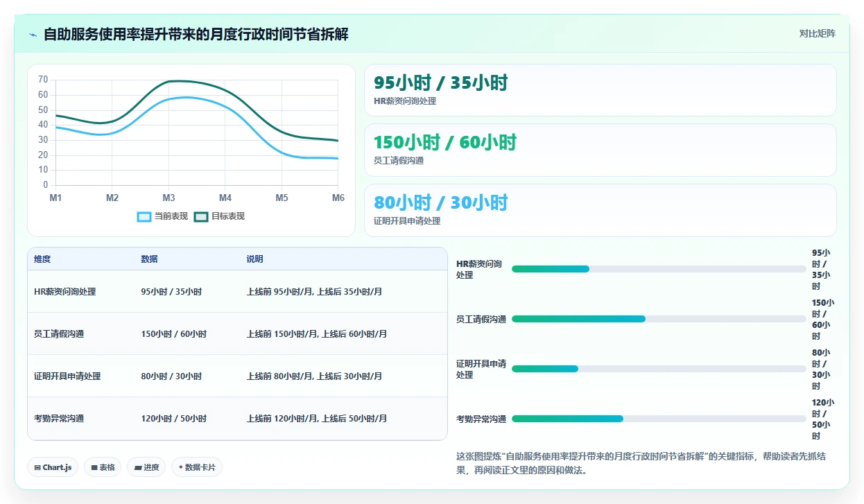Click the HR薪资问询处理 progress bar

(659, 269)
